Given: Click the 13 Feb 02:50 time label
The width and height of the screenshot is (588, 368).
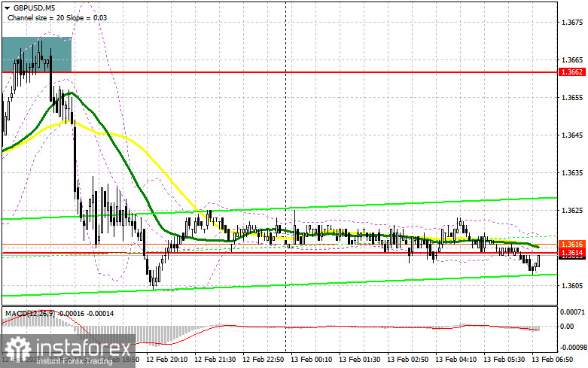Looking at the screenshot, I should click(x=407, y=360).
